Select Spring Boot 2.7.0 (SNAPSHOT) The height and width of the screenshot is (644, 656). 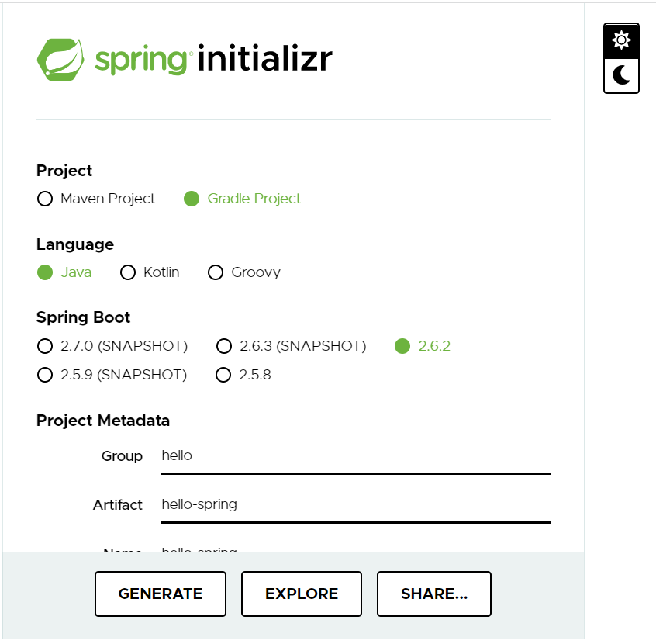(45, 346)
